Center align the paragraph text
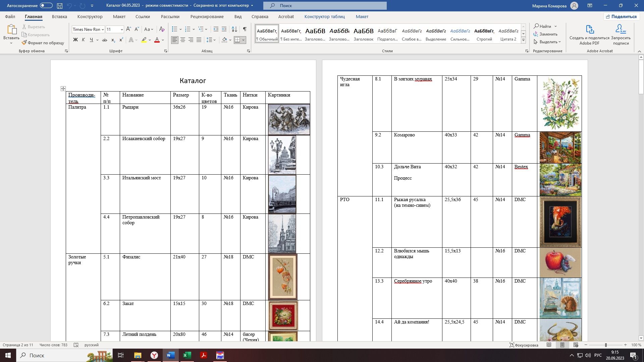 [183, 40]
